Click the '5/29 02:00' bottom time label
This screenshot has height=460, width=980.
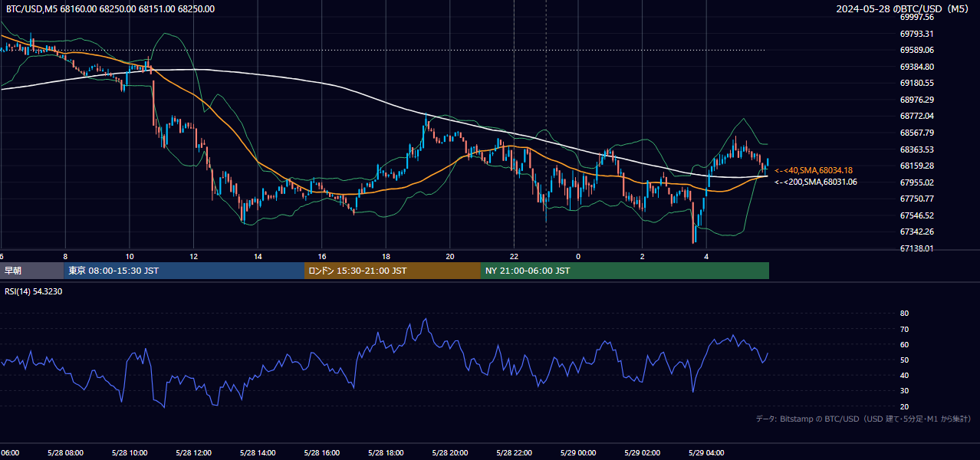click(642, 452)
